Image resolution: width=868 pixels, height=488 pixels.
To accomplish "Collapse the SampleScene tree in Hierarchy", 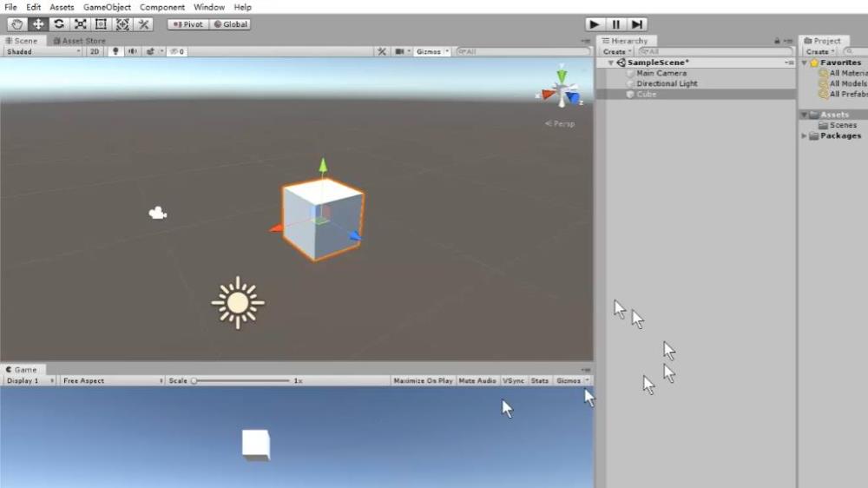I will [611, 63].
